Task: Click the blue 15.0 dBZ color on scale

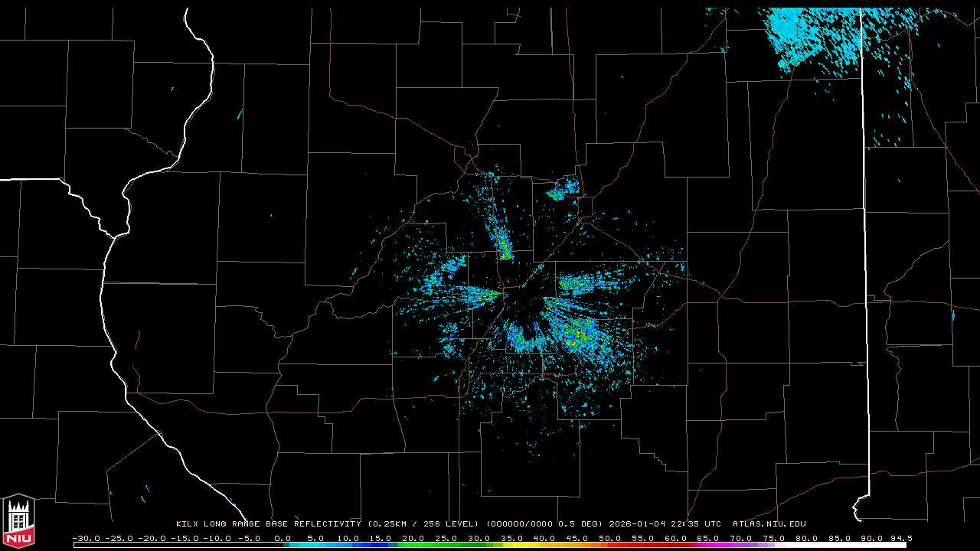Action: click(x=381, y=545)
